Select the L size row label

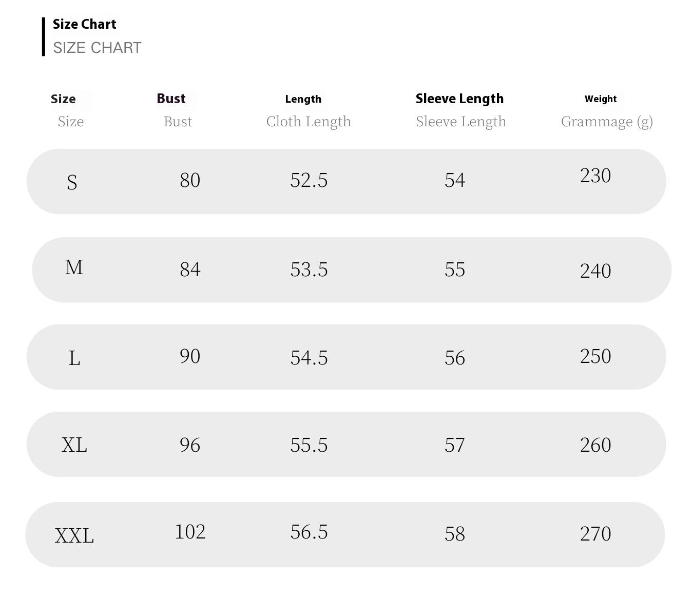[74, 358]
